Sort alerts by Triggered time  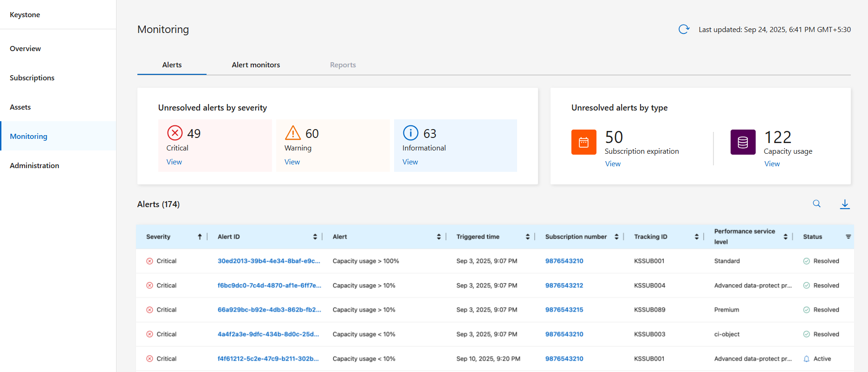click(527, 237)
